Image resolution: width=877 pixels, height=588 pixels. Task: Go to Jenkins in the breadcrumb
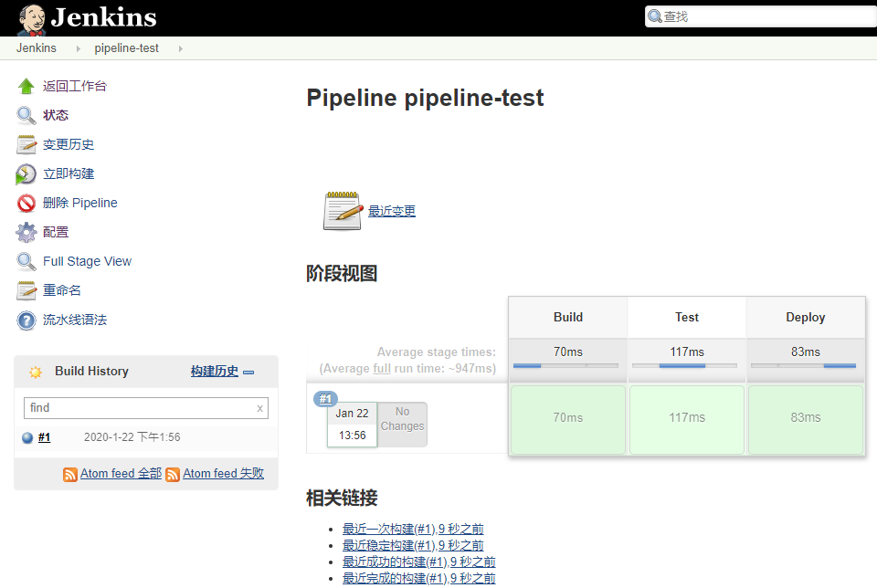(x=37, y=48)
